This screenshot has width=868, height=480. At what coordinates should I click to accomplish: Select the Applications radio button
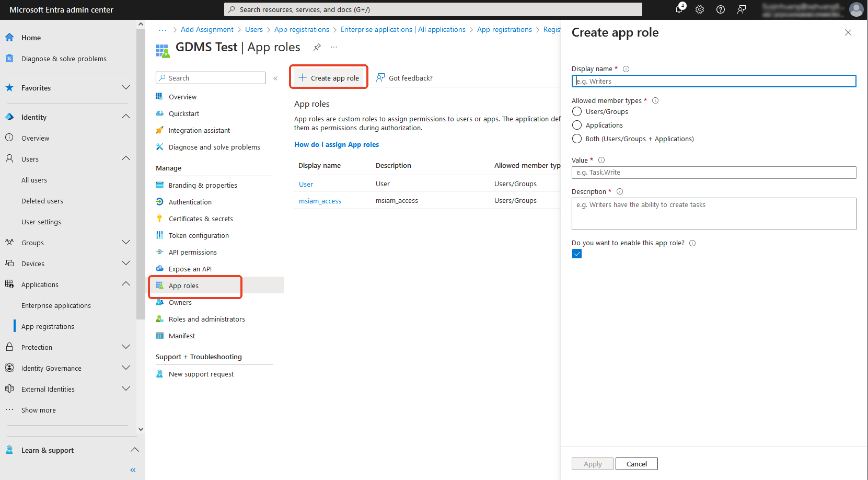(x=577, y=125)
